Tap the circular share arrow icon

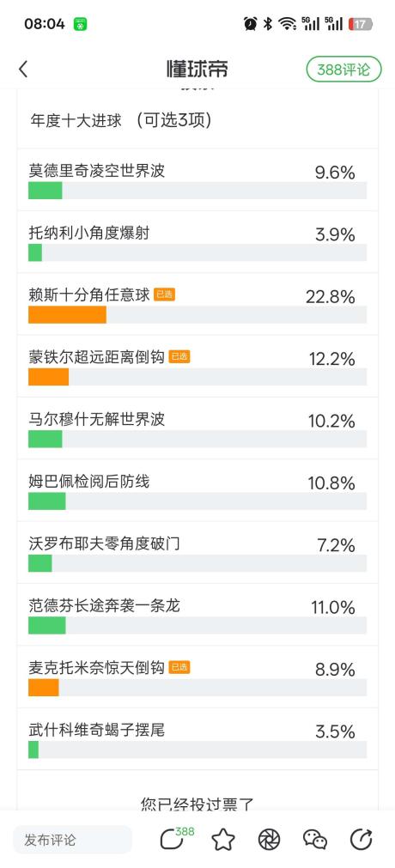pyautogui.click(x=362, y=840)
